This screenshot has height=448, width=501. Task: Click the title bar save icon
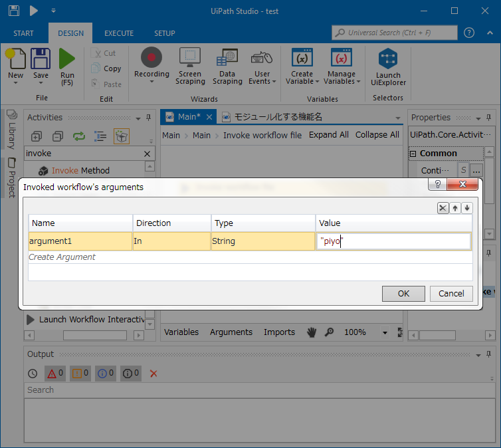pyautogui.click(x=14, y=11)
